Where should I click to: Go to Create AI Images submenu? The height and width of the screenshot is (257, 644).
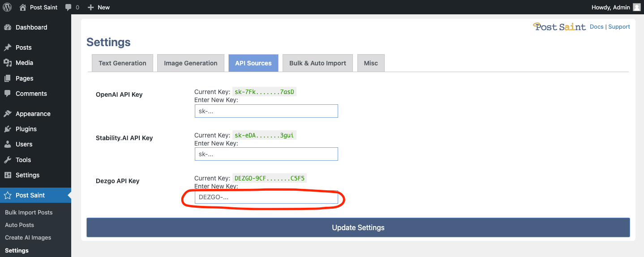[x=28, y=237]
